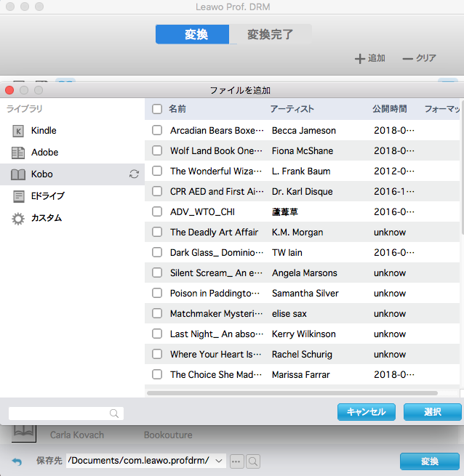Click artist TW Iain
This screenshot has height=476, width=464.
click(x=287, y=253)
